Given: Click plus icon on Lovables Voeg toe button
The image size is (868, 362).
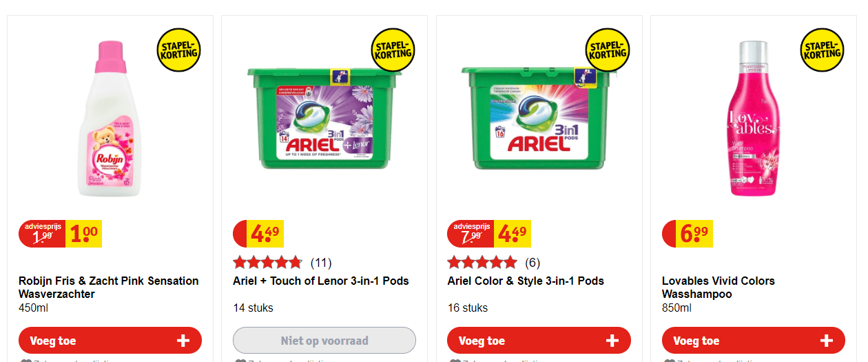Looking at the screenshot, I should click(827, 341).
